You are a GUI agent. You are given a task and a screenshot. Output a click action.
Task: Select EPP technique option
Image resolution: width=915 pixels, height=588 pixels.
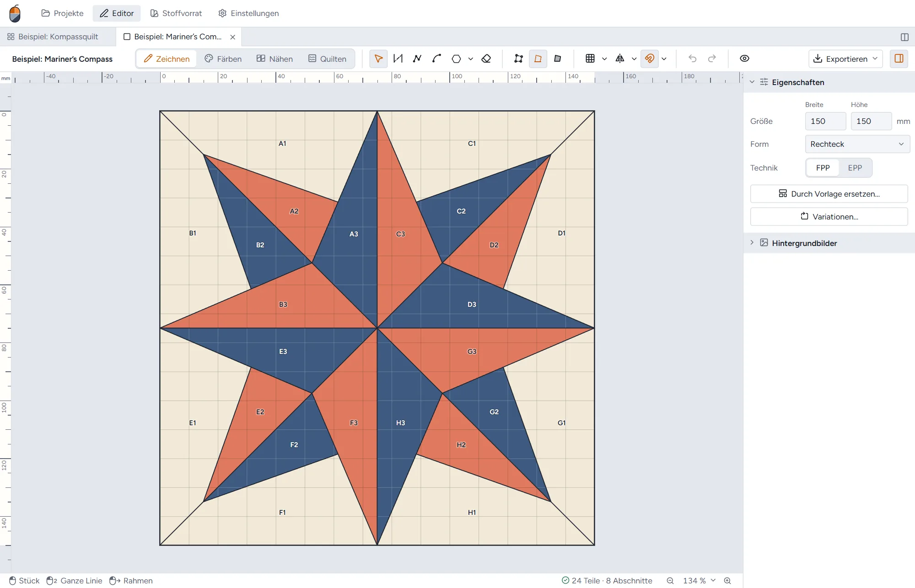(x=855, y=168)
